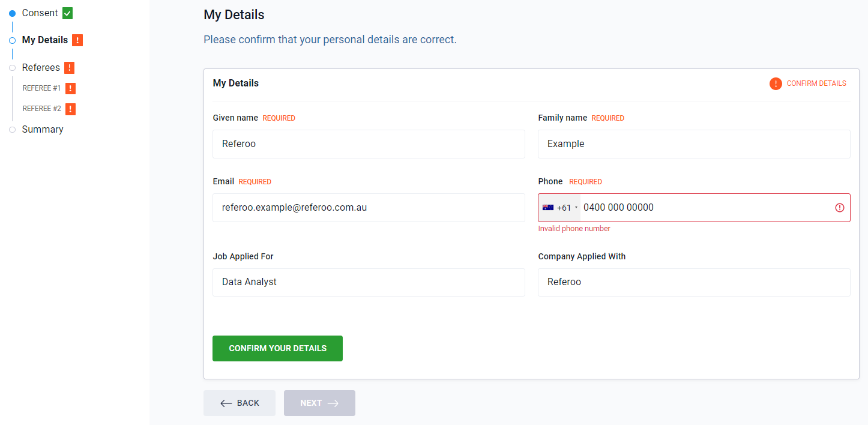Click the Australian flag icon

(547, 208)
